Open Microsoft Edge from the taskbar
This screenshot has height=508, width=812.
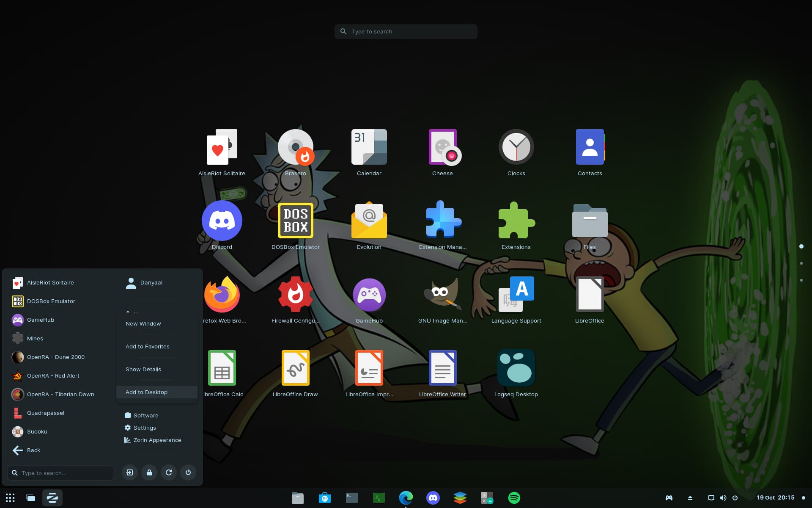coord(406,498)
